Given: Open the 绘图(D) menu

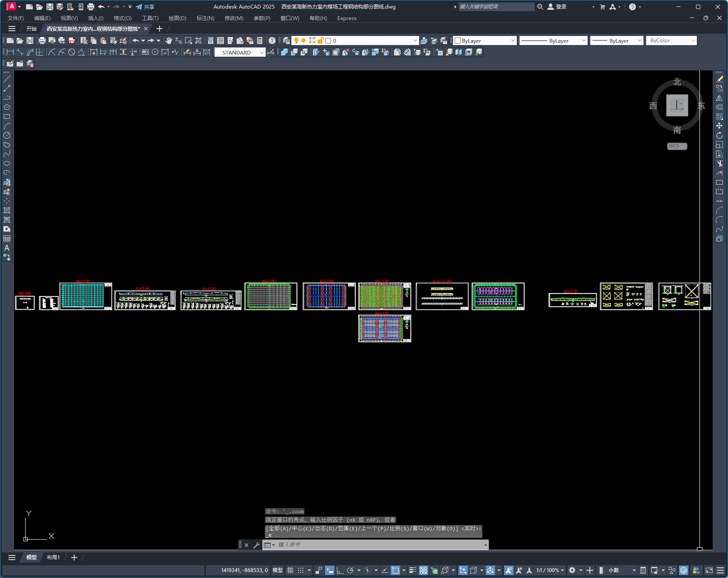Looking at the screenshot, I should 177,18.
